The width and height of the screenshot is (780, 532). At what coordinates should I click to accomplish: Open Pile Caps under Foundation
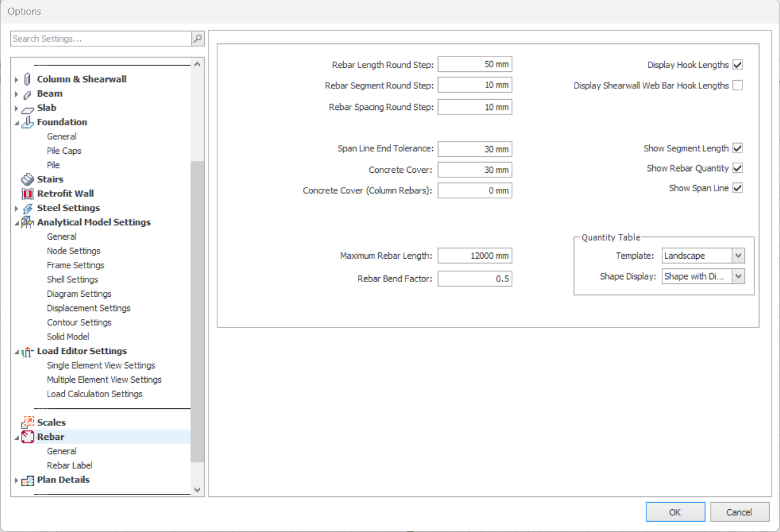click(64, 151)
